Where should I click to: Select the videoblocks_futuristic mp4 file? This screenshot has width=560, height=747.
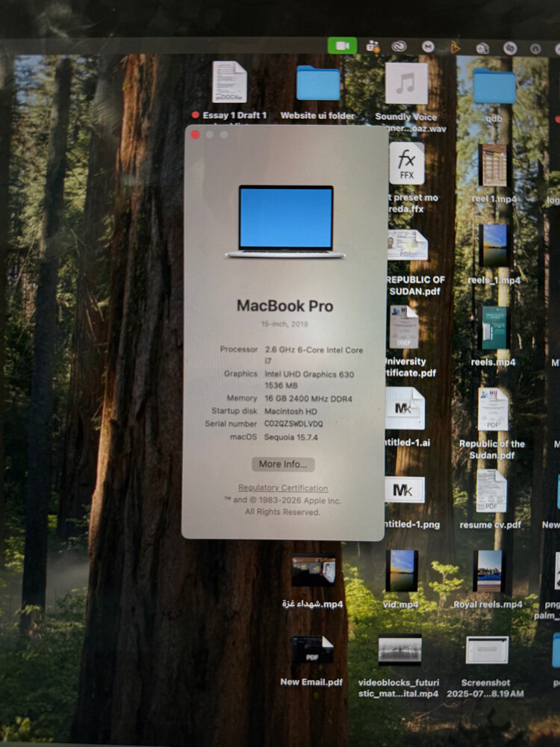coord(399,649)
